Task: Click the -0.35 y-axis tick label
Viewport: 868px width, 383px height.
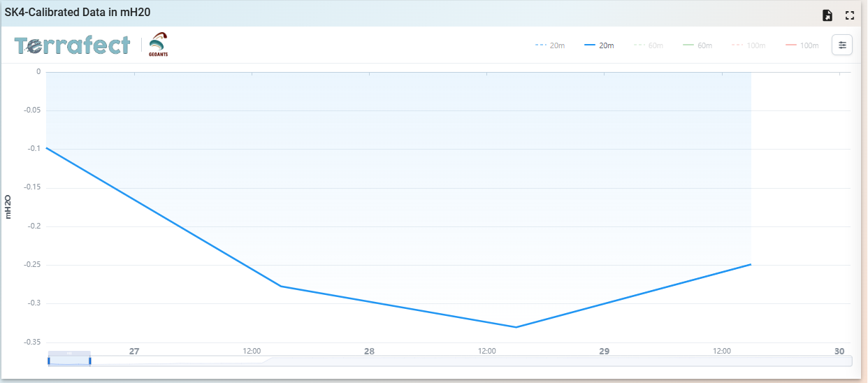Action: 32,342
